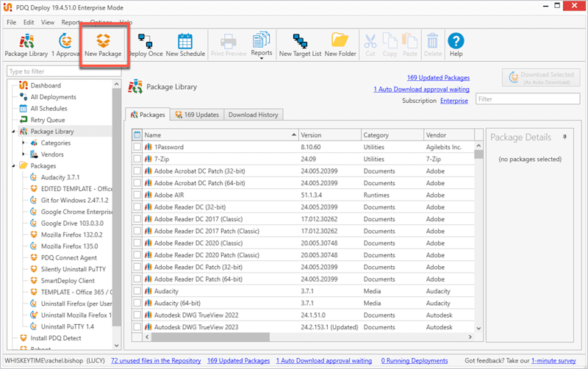Create a New Target List
Image resolution: width=588 pixels, height=369 pixels.
300,45
